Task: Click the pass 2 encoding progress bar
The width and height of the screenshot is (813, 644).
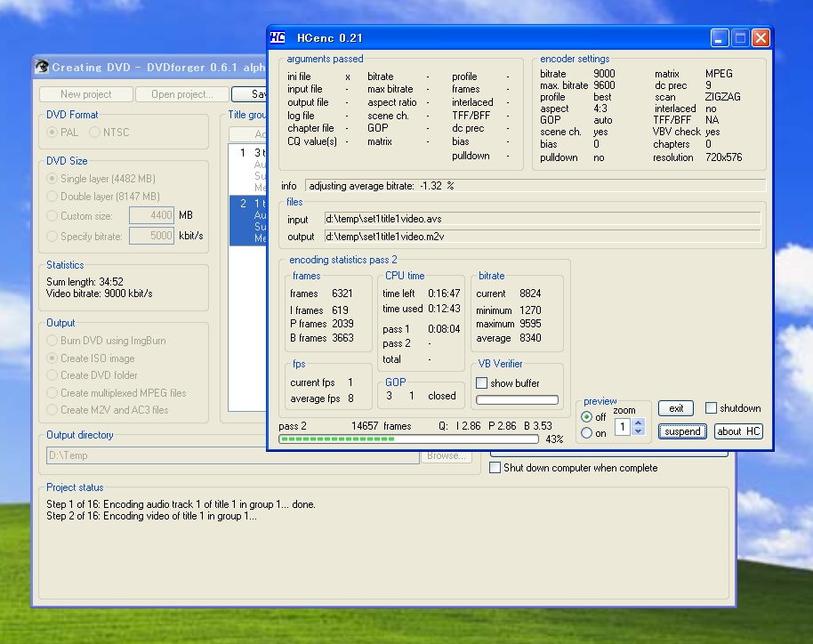Action: [408, 439]
